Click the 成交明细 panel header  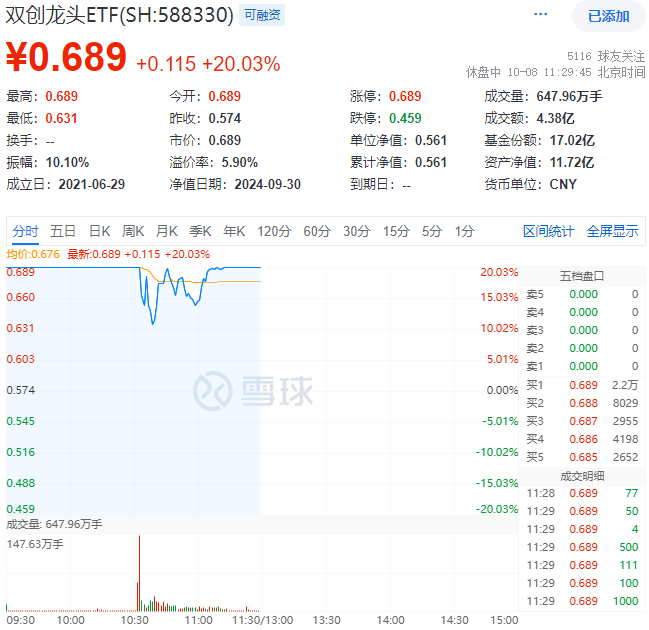tap(582, 476)
